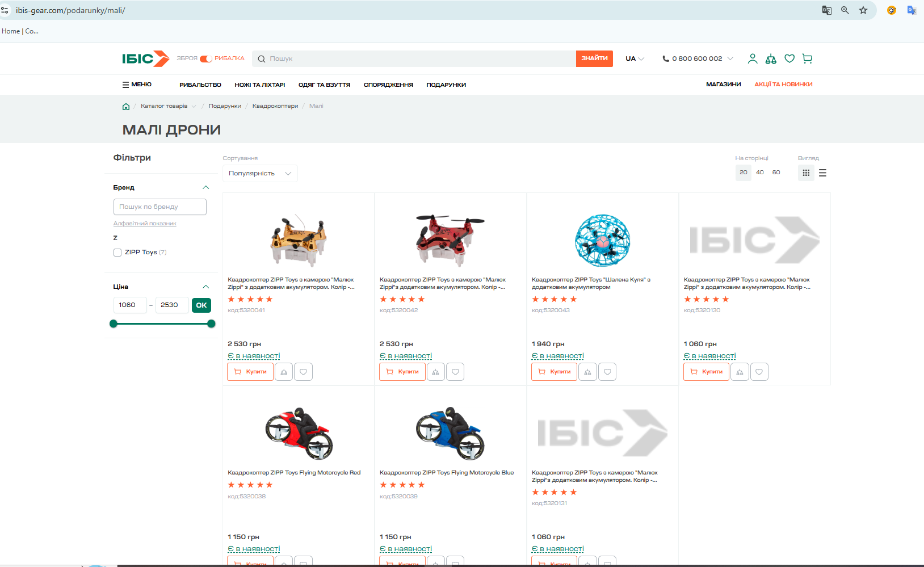924x567 pixels.
Task: Open the UA language dropdown
Action: (635, 58)
